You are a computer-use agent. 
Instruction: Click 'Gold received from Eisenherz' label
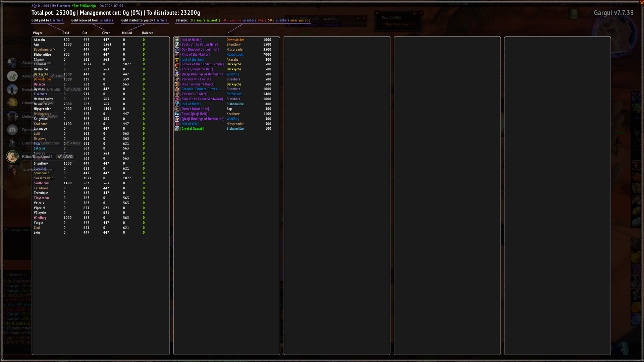[92, 20]
